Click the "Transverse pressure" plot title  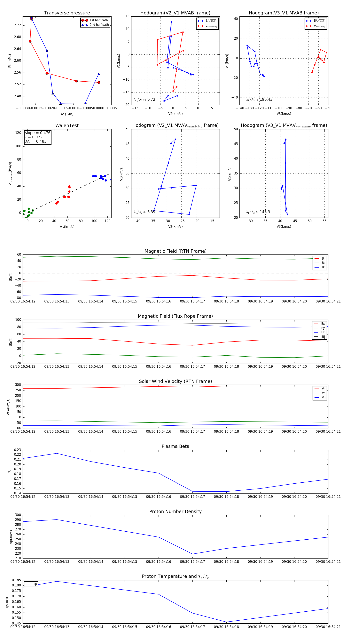(67, 13)
